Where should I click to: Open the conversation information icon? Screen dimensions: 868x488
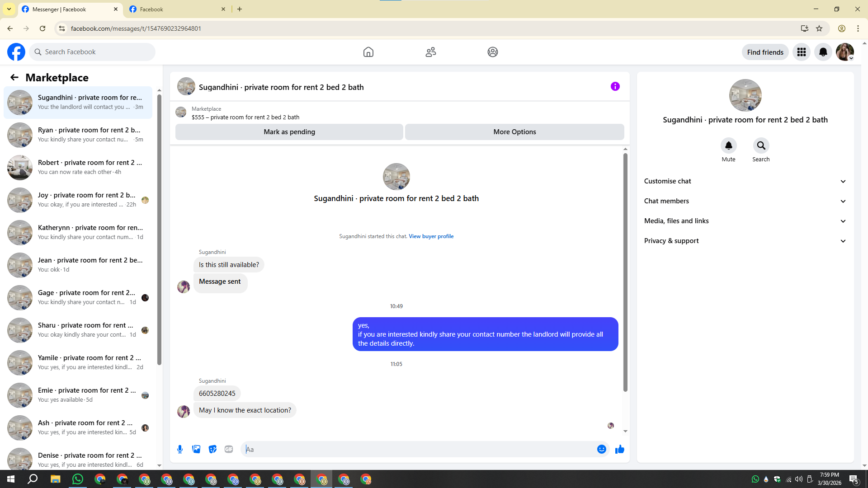[x=615, y=86]
